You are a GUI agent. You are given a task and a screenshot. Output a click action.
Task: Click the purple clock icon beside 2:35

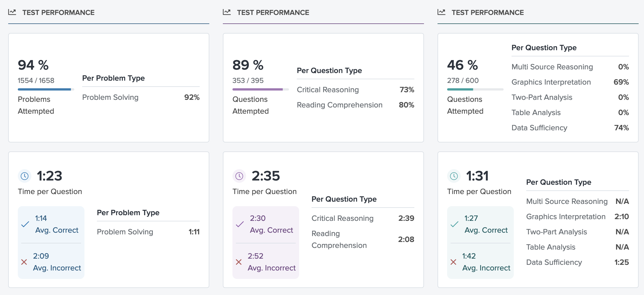[239, 176]
